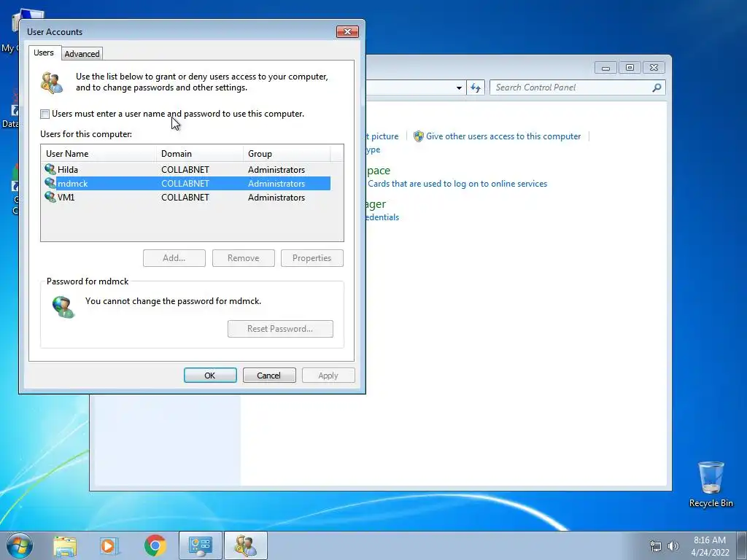Sort by the Group column header
The width and height of the screenshot is (747, 560).
[x=287, y=153]
